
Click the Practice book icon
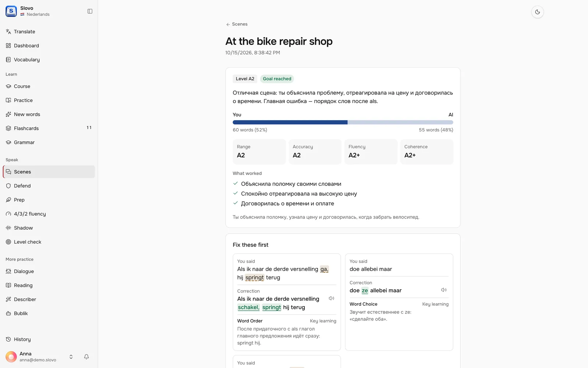(8, 100)
